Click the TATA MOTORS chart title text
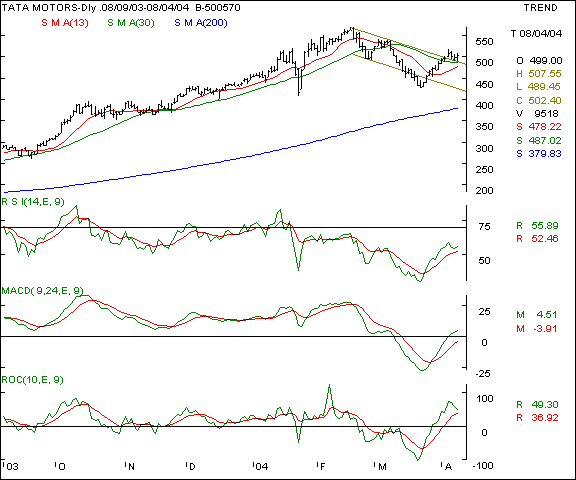 121,7
